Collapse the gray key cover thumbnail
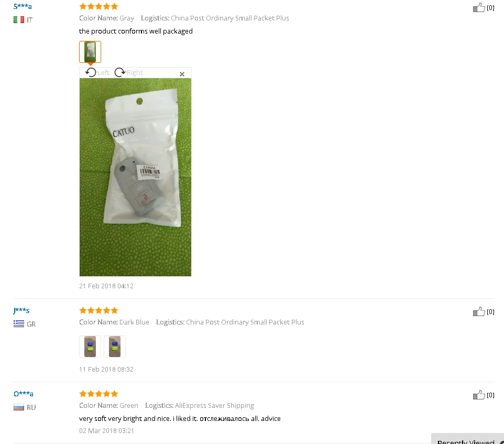 point(90,52)
